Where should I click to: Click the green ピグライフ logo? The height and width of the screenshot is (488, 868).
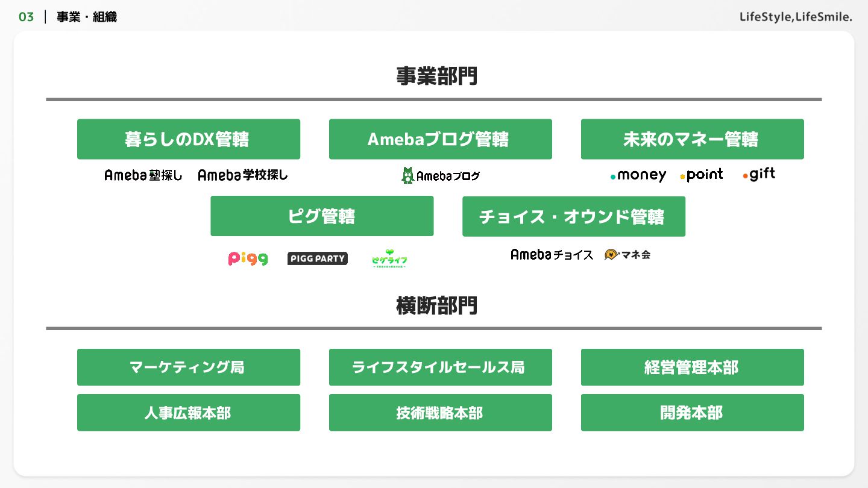pyautogui.click(x=389, y=259)
